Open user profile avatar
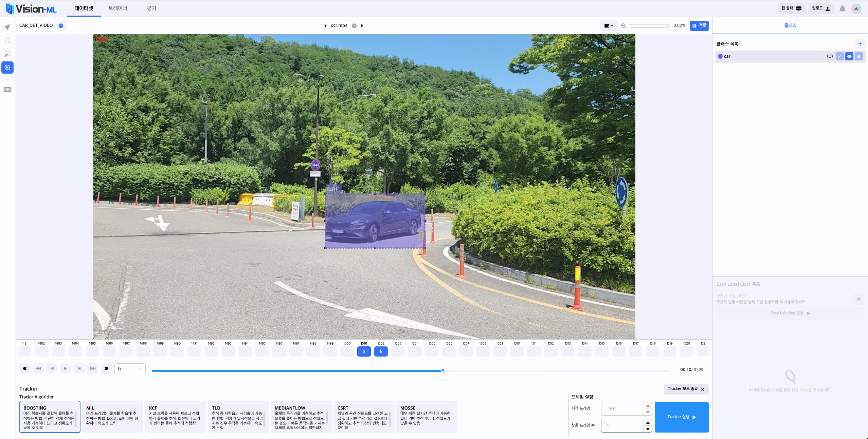Screen dimensions: 868x439 point(856,9)
